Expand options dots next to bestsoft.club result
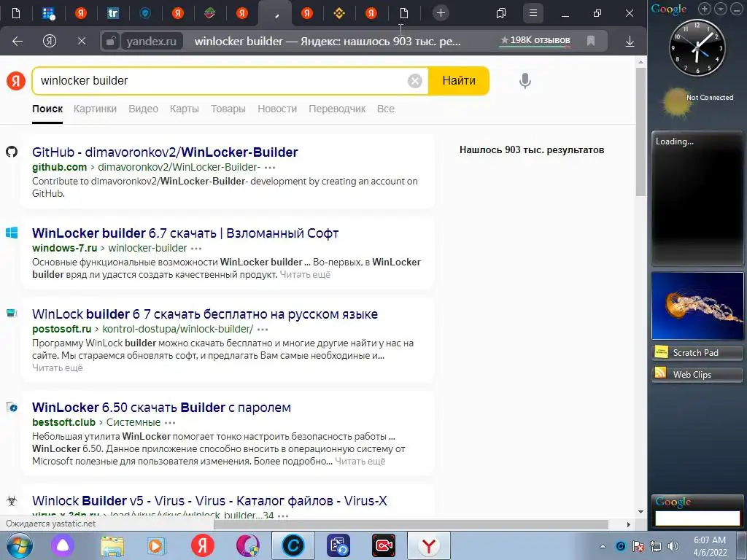747x560 pixels. (x=170, y=423)
